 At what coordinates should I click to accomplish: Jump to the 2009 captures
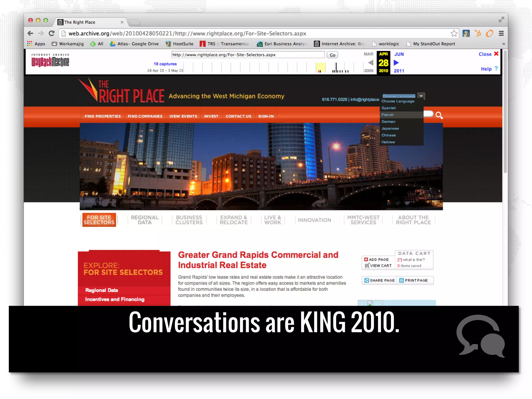point(368,71)
